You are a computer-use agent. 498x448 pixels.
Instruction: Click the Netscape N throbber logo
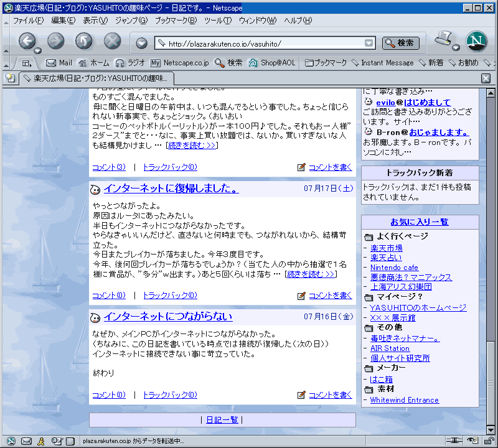(476, 41)
